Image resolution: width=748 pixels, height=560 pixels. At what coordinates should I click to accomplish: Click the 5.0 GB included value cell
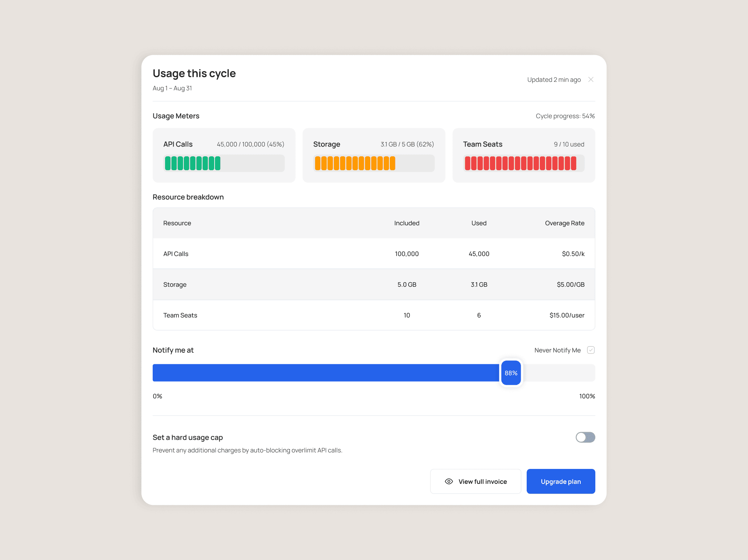point(407,284)
